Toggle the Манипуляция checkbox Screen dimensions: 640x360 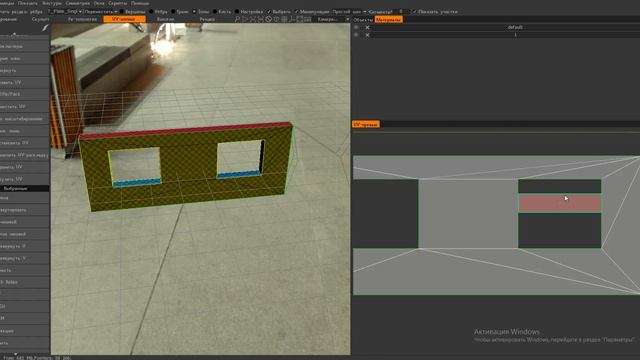pyautogui.click(x=296, y=11)
